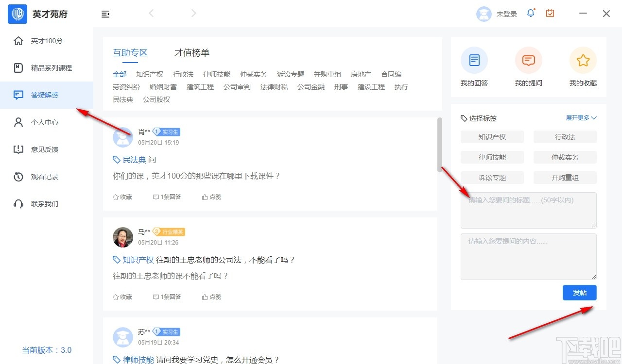Click the back navigation arrow
The height and width of the screenshot is (364, 622).
(151, 13)
